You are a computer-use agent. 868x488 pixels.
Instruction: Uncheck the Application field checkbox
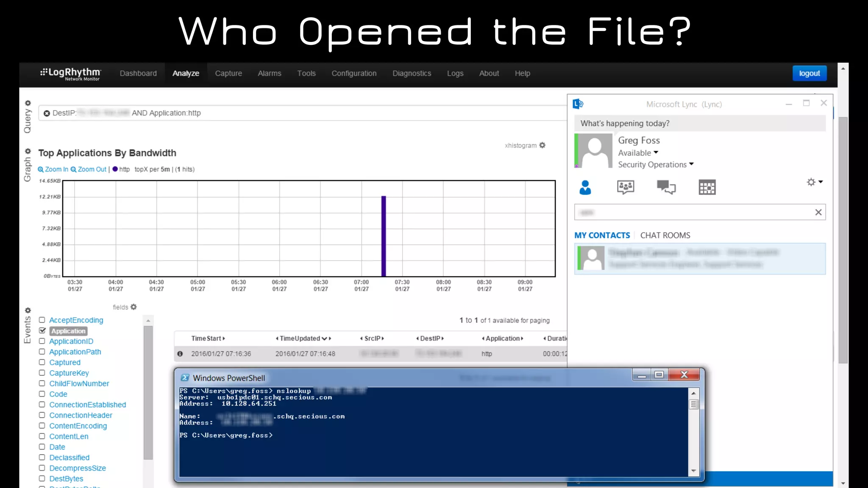(42, 330)
